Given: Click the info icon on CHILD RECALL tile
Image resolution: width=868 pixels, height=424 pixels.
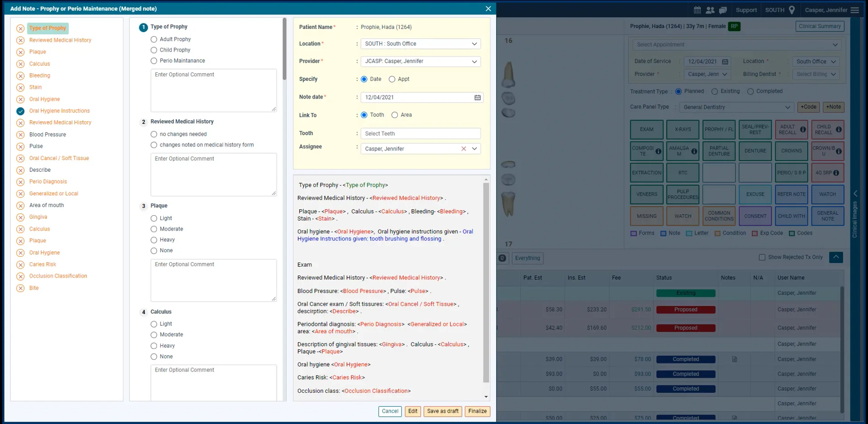Looking at the screenshot, I should (839, 129).
